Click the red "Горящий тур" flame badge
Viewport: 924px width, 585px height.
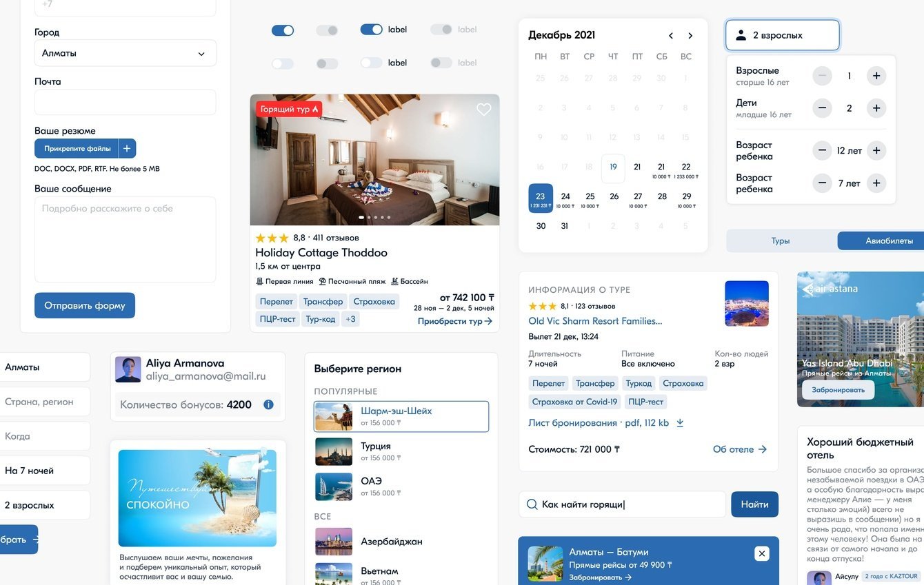tap(289, 109)
